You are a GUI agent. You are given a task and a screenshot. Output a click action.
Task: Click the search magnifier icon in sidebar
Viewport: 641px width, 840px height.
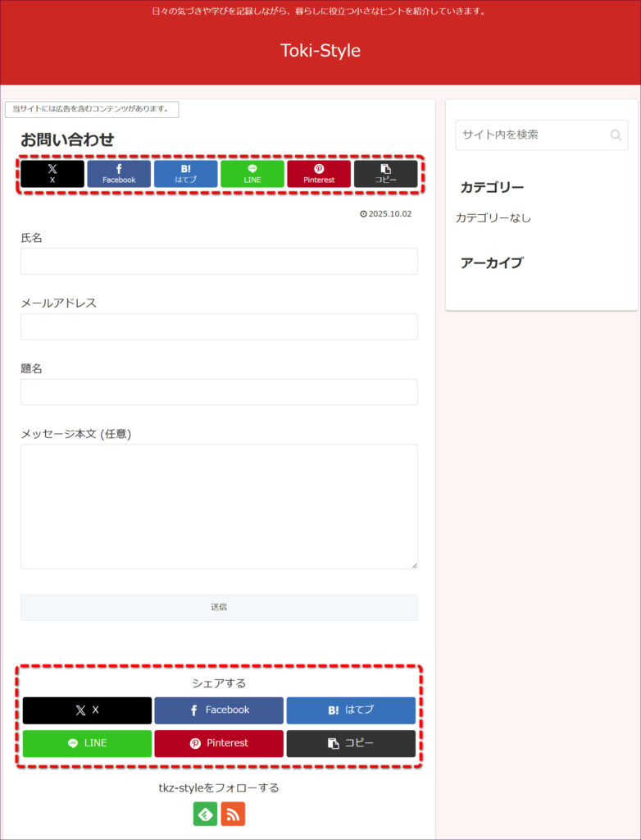pyautogui.click(x=616, y=135)
